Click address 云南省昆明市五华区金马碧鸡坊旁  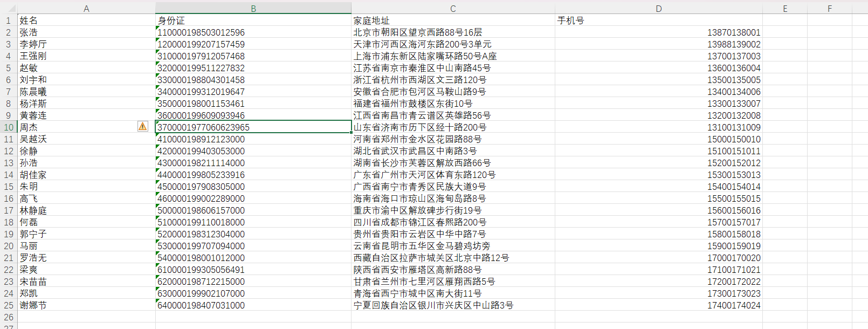pyautogui.click(x=453, y=246)
